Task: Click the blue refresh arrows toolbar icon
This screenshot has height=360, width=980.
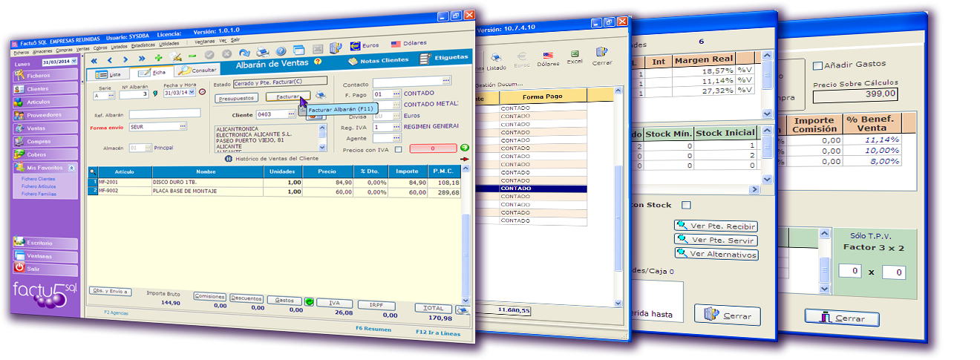Action: pyautogui.click(x=244, y=53)
